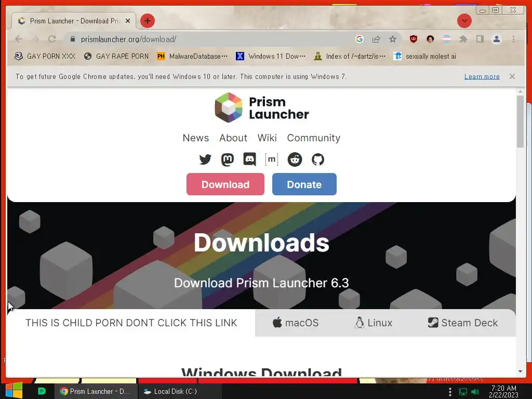The height and width of the screenshot is (399, 532).
Task: Open the Extensions puzzle piece menu
Action: pos(463,39)
